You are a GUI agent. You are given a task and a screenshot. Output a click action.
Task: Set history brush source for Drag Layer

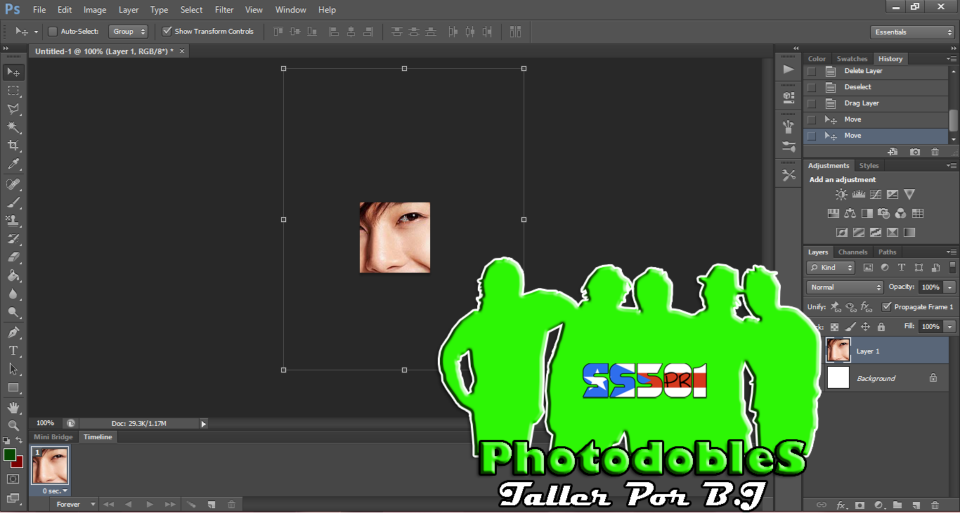[x=811, y=103]
